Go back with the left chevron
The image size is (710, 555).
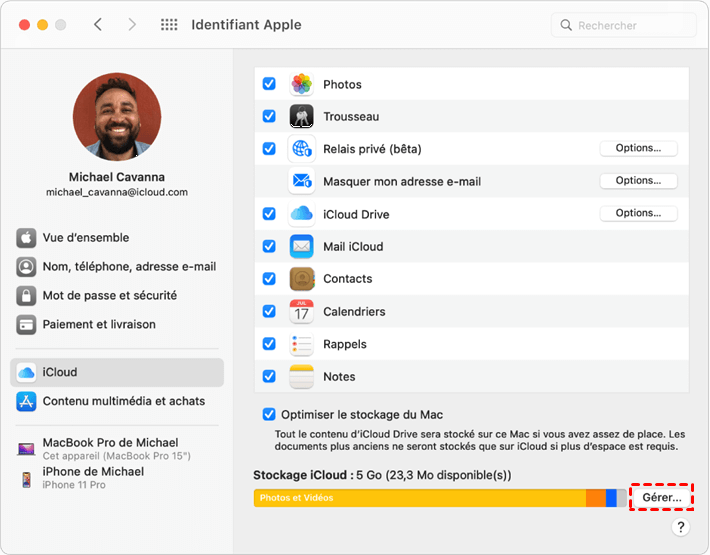coord(97,25)
